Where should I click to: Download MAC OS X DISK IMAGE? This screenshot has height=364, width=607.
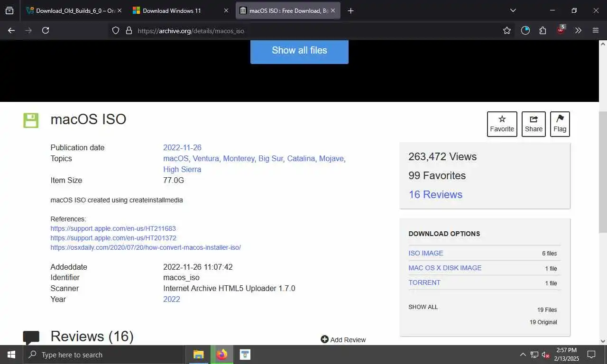[x=445, y=268]
